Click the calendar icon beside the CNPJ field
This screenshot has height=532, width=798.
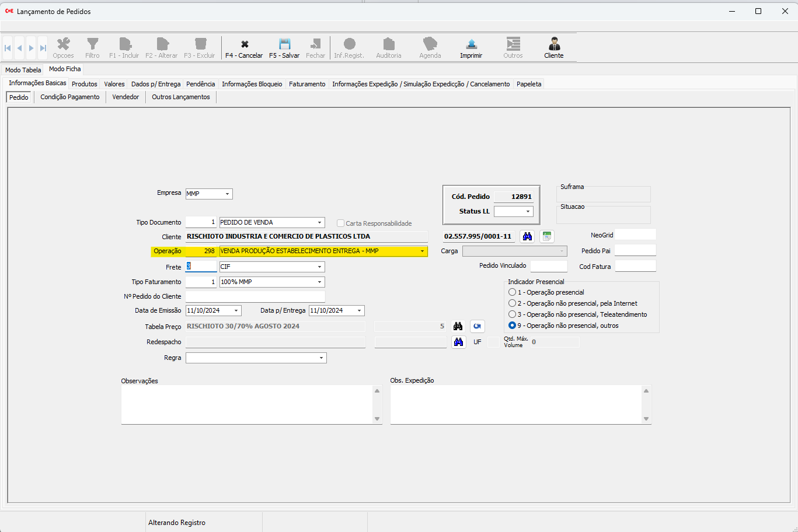(547, 236)
